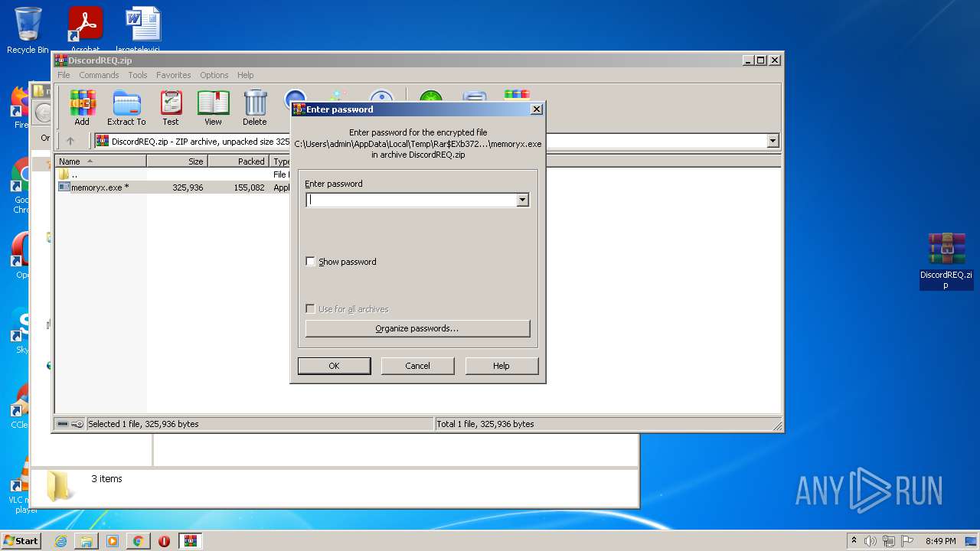The image size is (980, 551).
Task: Open the Commands menu
Action: (99, 75)
